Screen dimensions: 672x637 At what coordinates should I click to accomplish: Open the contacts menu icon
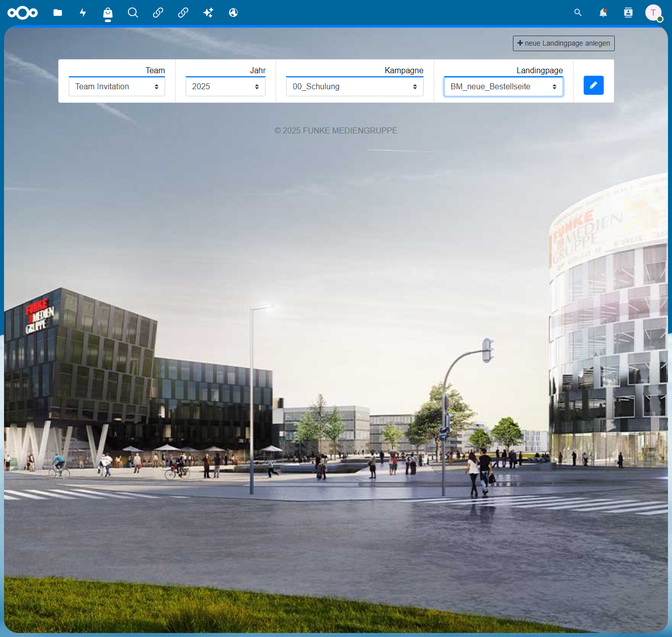click(628, 13)
